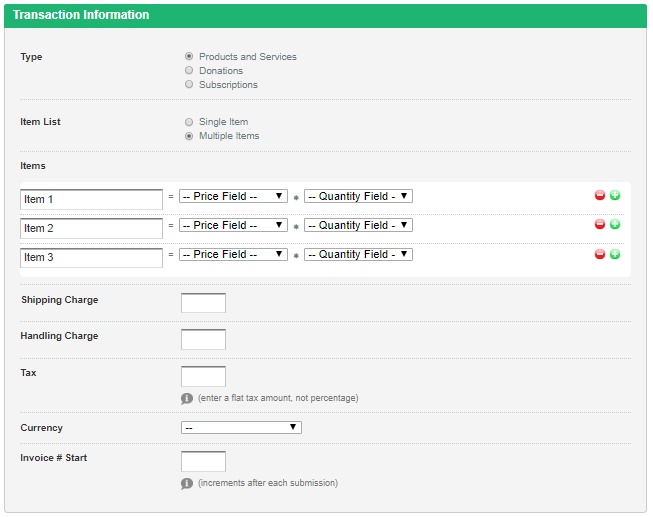Screen dimensions: 653x517
Task: Click the green add icon on Item 1 row
Action: 615,196
